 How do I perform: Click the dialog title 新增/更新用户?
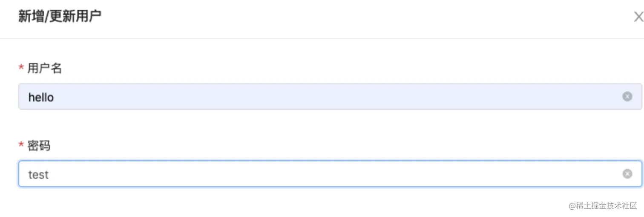coord(60,17)
